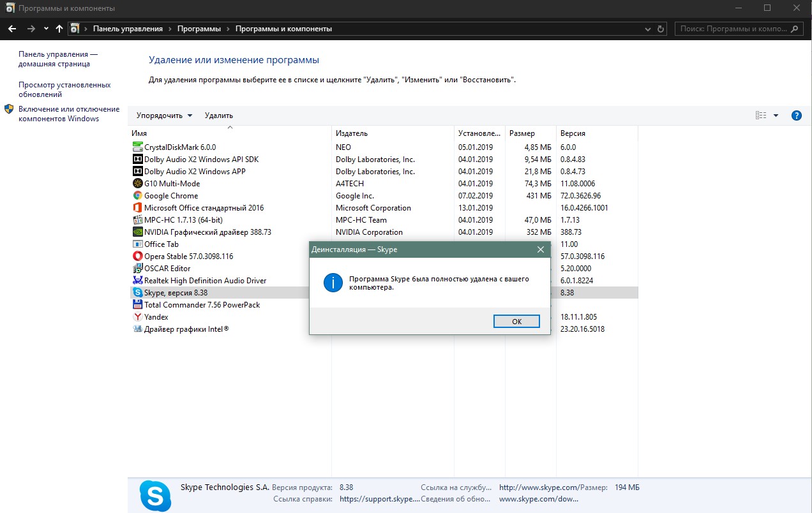Open Включение или отключение компонентов Windows

tap(69, 114)
